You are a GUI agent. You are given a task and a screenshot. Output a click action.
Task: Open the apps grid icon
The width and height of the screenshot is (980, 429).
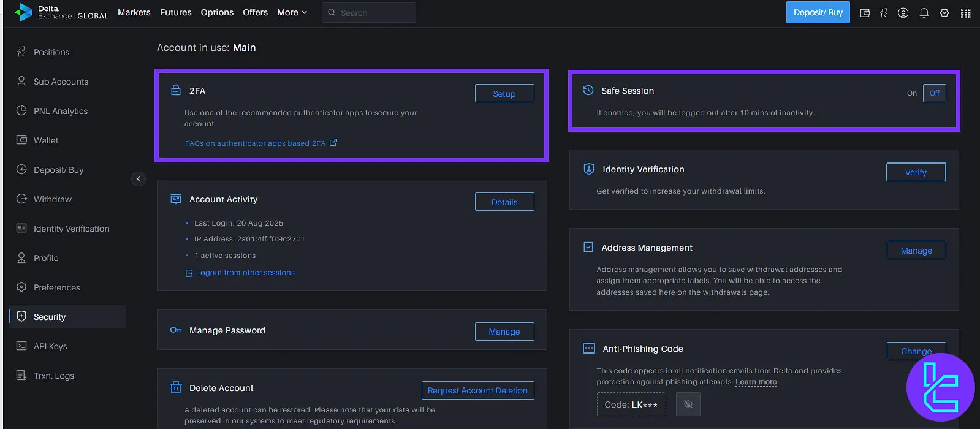click(966, 13)
